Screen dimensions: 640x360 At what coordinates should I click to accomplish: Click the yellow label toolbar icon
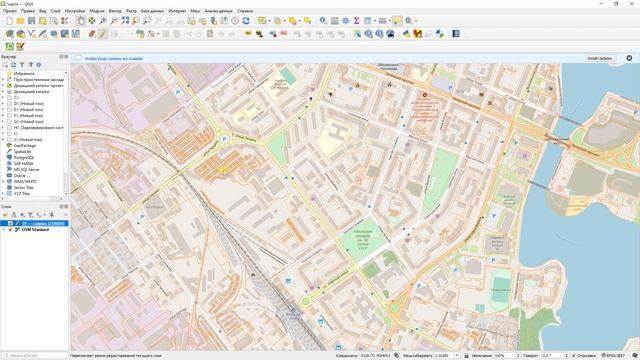pos(248,34)
